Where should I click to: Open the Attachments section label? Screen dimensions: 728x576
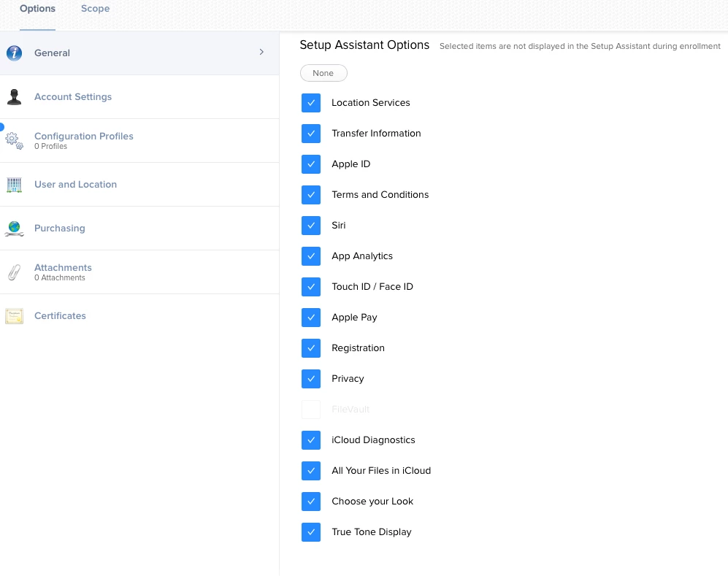(x=63, y=267)
